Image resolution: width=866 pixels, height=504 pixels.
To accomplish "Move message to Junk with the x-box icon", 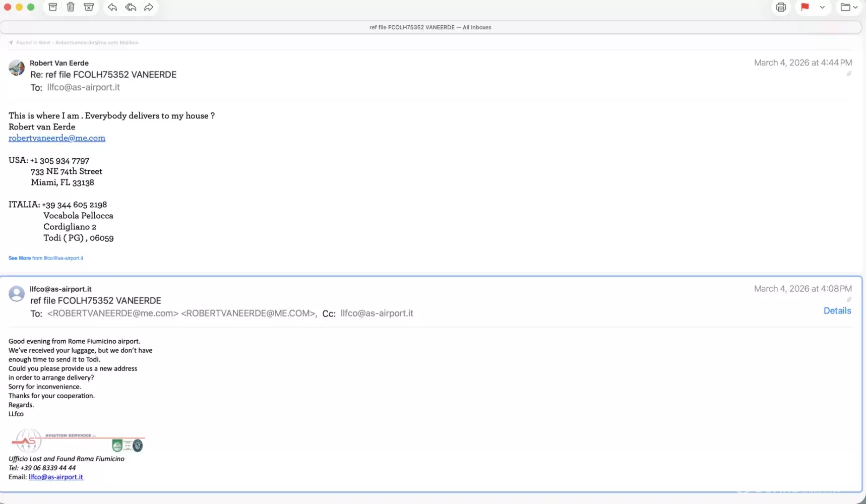I will (89, 7).
